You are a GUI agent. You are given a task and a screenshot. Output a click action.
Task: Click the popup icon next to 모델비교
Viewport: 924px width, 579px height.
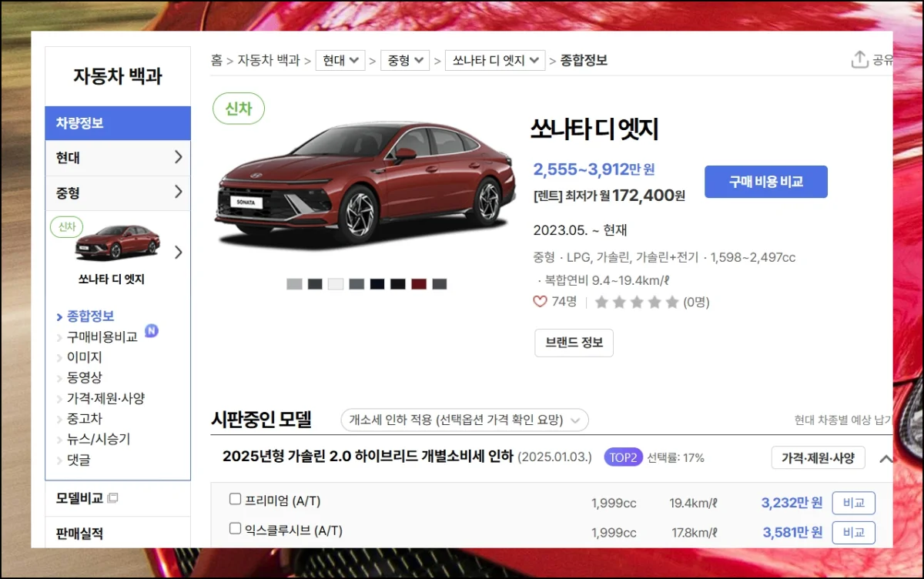coord(113,498)
